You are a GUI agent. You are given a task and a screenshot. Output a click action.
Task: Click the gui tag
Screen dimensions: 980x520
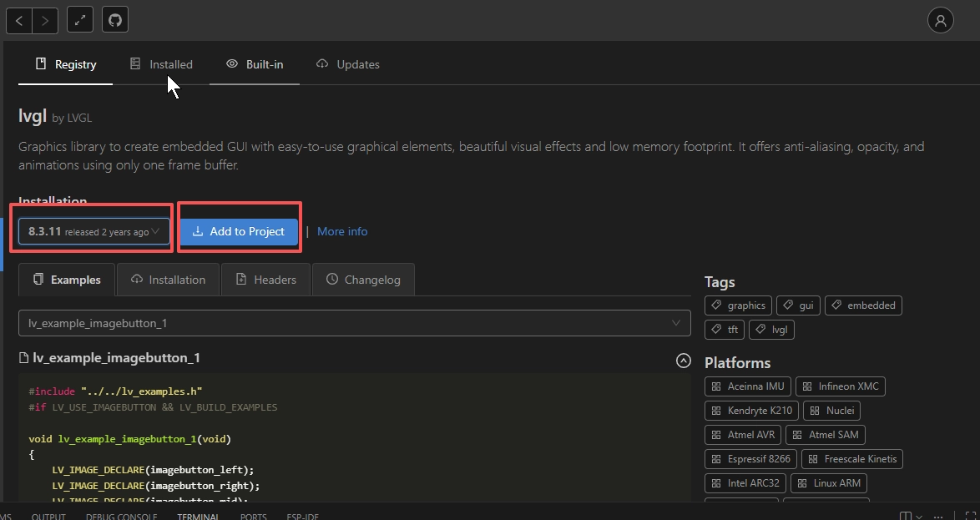[x=798, y=305]
